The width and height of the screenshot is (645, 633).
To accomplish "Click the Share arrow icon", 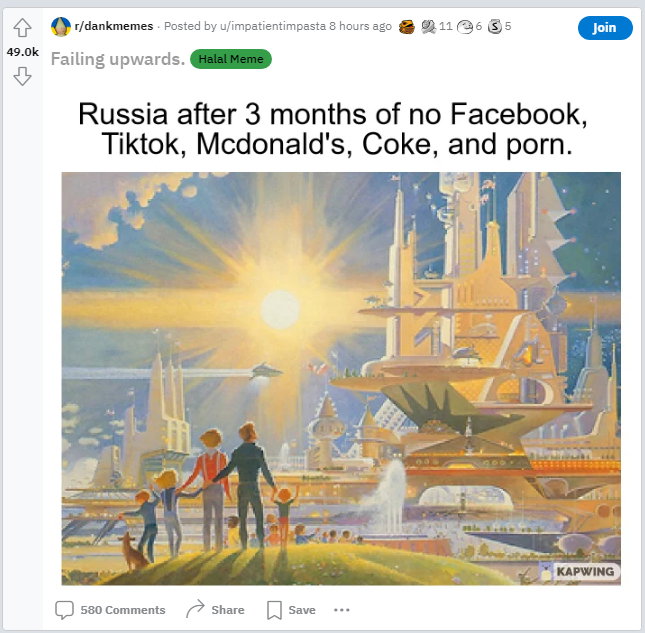I will coord(195,609).
